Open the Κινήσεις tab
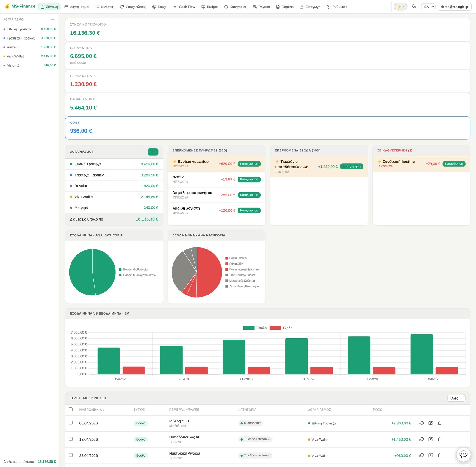Screen dimensions: 476x467 point(104,7)
